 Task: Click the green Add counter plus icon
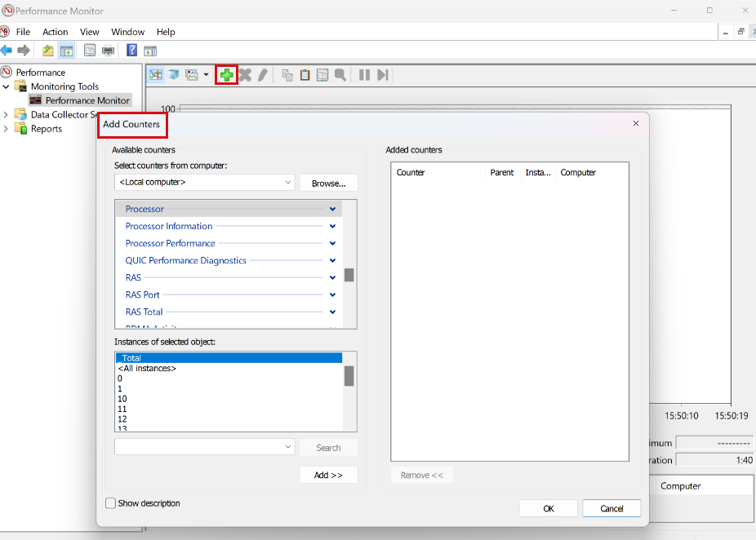click(x=226, y=75)
